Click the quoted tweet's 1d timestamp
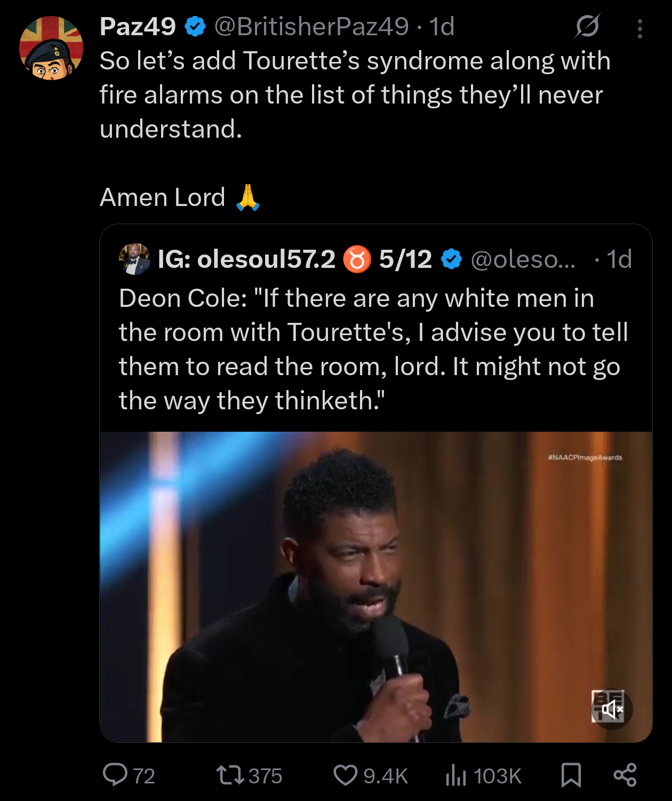The image size is (672, 801). [x=619, y=259]
